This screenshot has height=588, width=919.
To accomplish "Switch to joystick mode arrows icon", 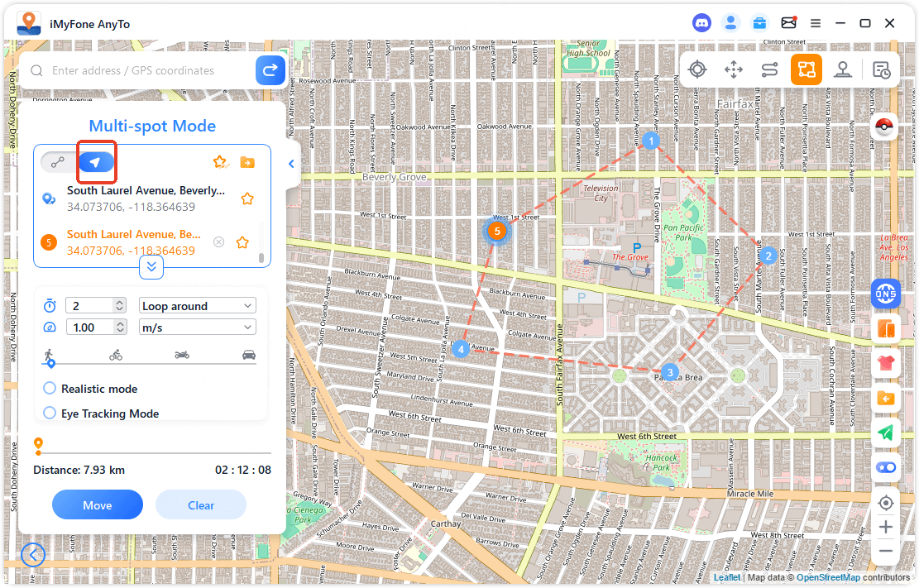I will (734, 69).
